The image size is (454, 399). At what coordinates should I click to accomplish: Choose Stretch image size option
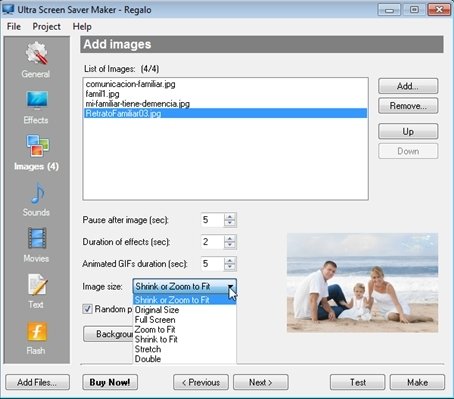coord(184,349)
